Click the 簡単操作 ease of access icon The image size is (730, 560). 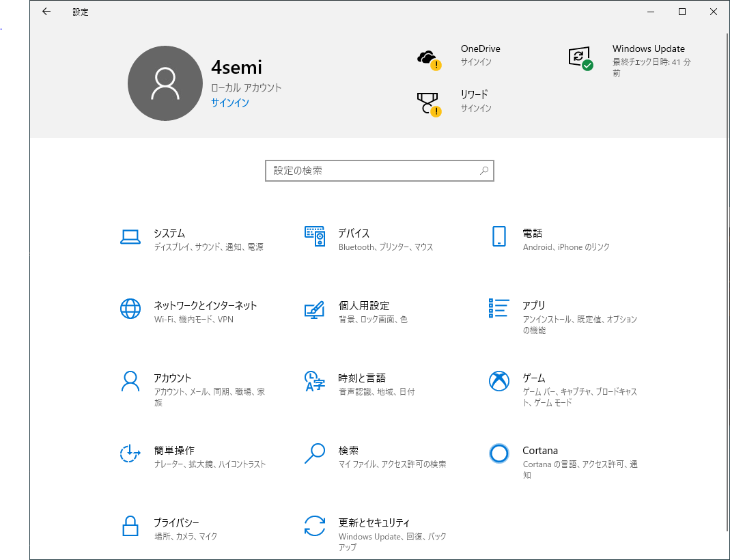coord(130,453)
